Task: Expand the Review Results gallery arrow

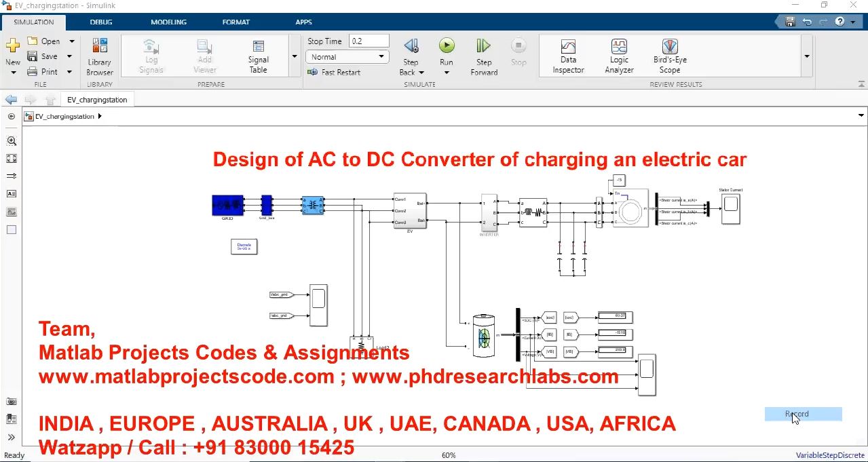Action: point(807,56)
